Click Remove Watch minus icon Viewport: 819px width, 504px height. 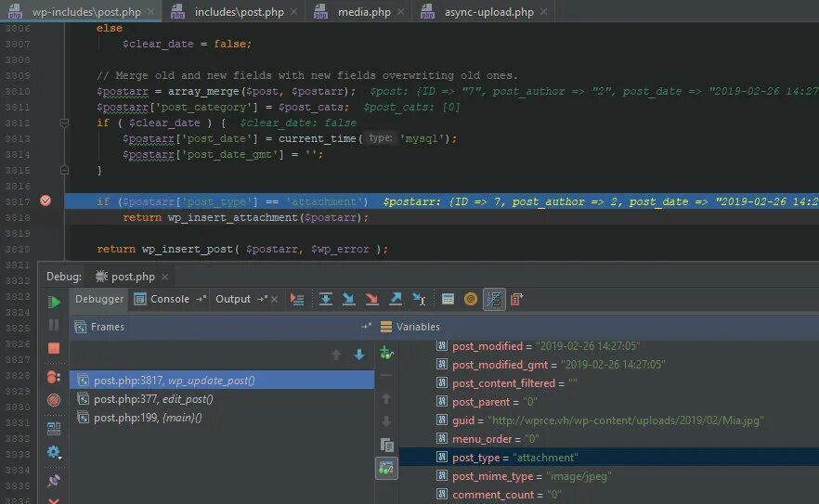[x=386, y=376]
